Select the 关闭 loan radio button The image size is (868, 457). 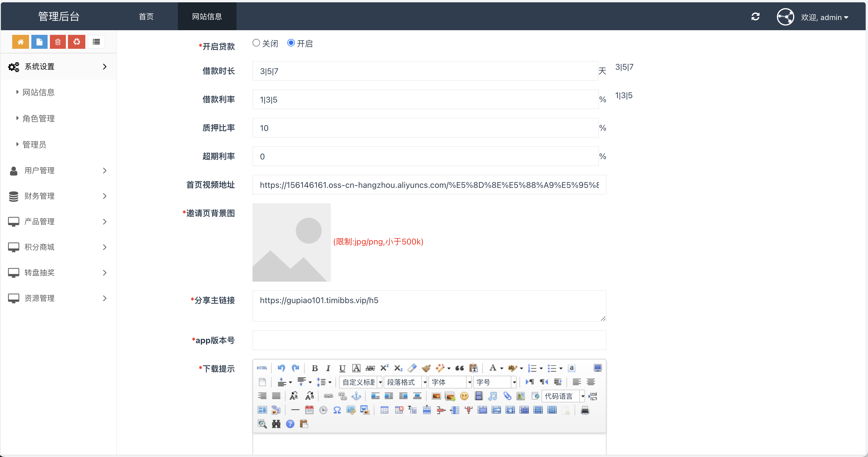256,43
